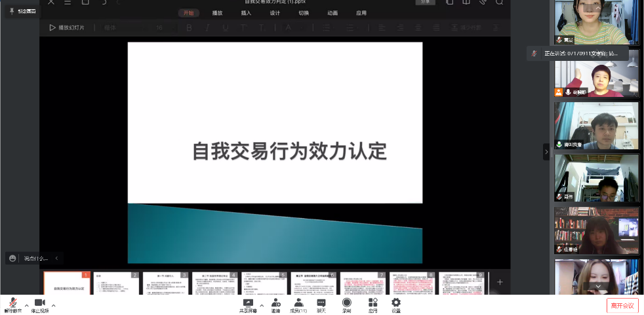
Task: Open the chat panel
Action: click(x=321, y=304)
